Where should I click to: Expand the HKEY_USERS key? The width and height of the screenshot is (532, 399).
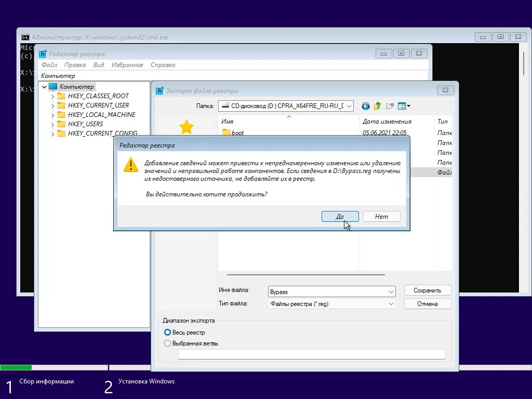tap(52, 124)
